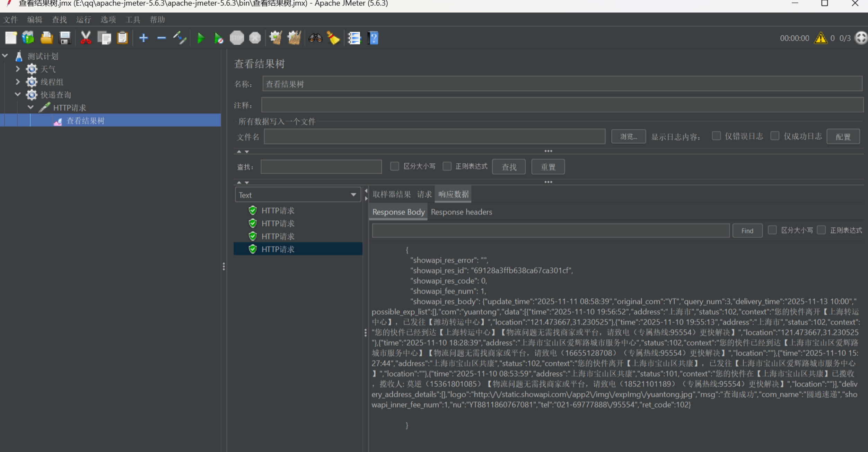Switch to the Response headers tab

461,212
